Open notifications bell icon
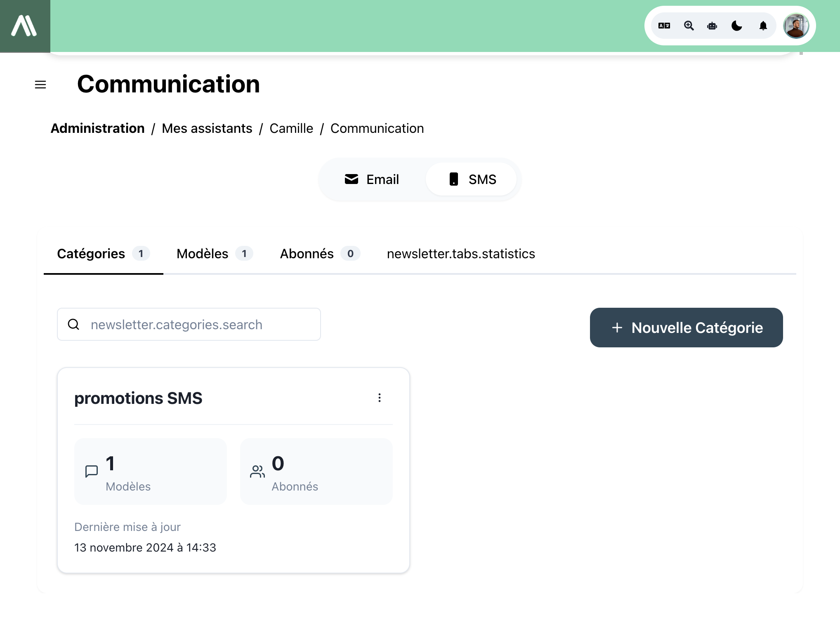The width and height of the screenshot is (840, 632). click(763, 26)
